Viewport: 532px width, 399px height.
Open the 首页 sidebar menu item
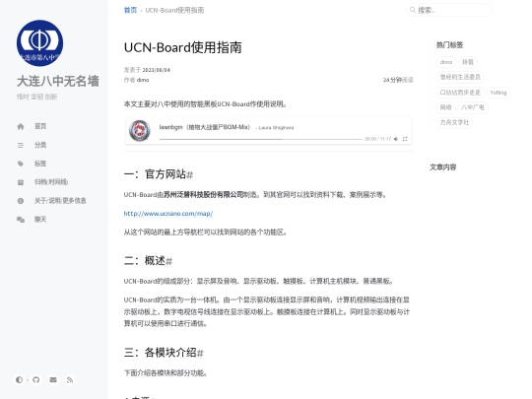click(40, 126)
